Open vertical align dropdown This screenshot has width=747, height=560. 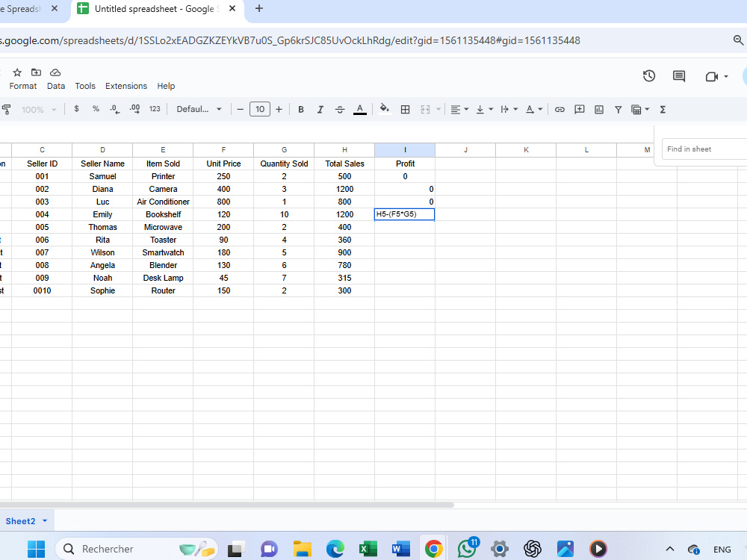coord(485,110)
